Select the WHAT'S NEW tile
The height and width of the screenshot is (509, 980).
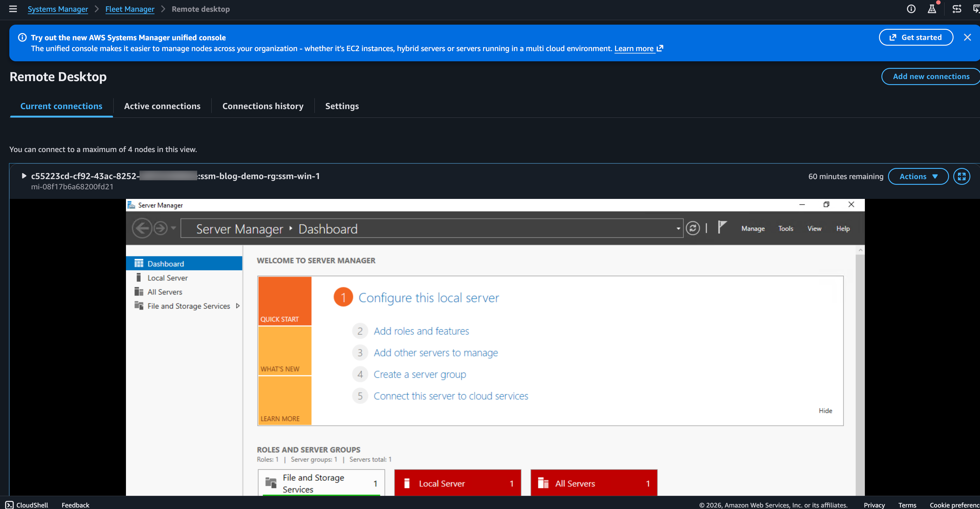click(285, 350)
